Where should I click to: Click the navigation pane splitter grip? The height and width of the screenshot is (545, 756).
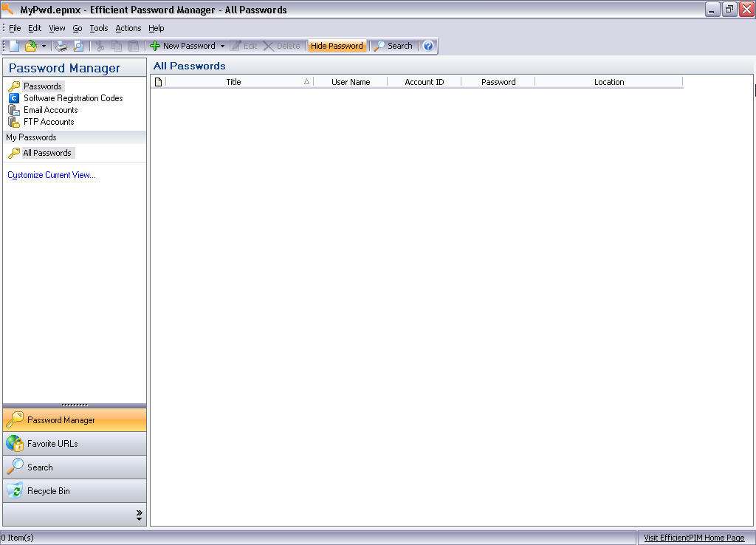pos(75,405)
